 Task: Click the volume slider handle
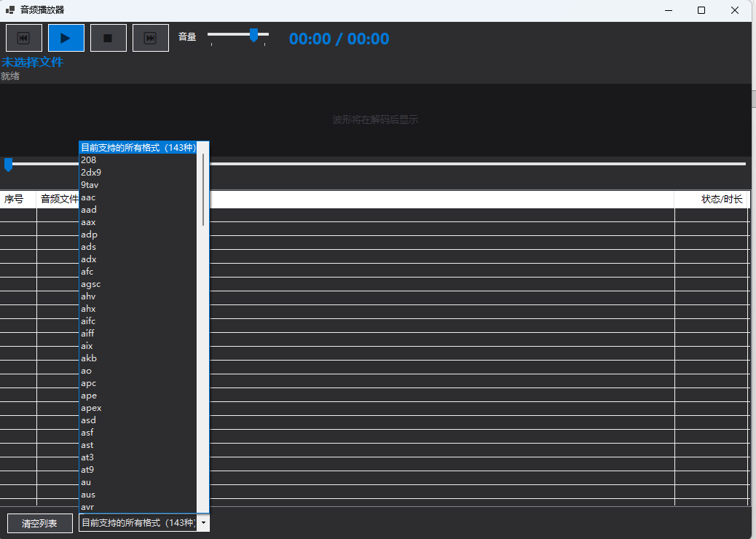253,35
